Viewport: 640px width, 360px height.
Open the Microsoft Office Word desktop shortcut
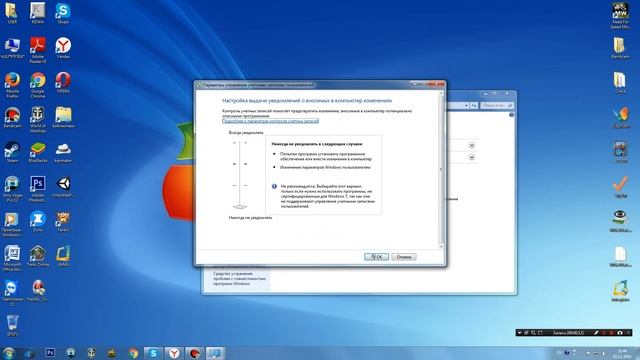click(12, 258)
